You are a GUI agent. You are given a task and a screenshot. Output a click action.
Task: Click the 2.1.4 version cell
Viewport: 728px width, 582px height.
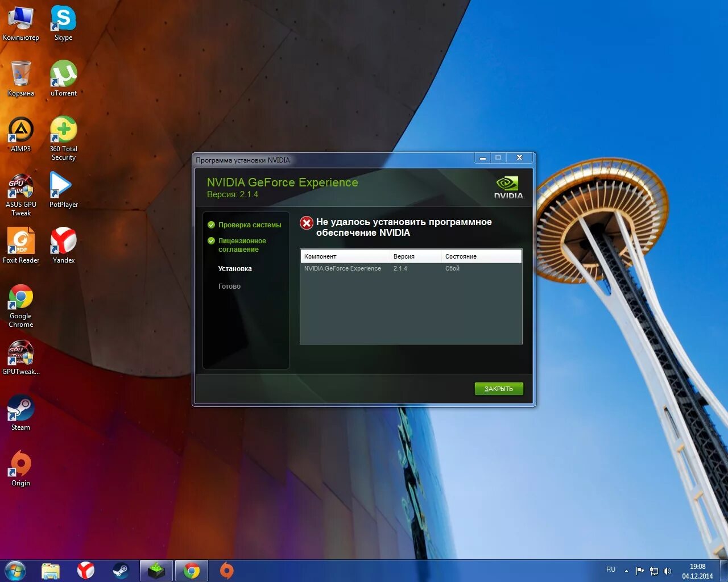pyautogui.click(x=400, y=268)
